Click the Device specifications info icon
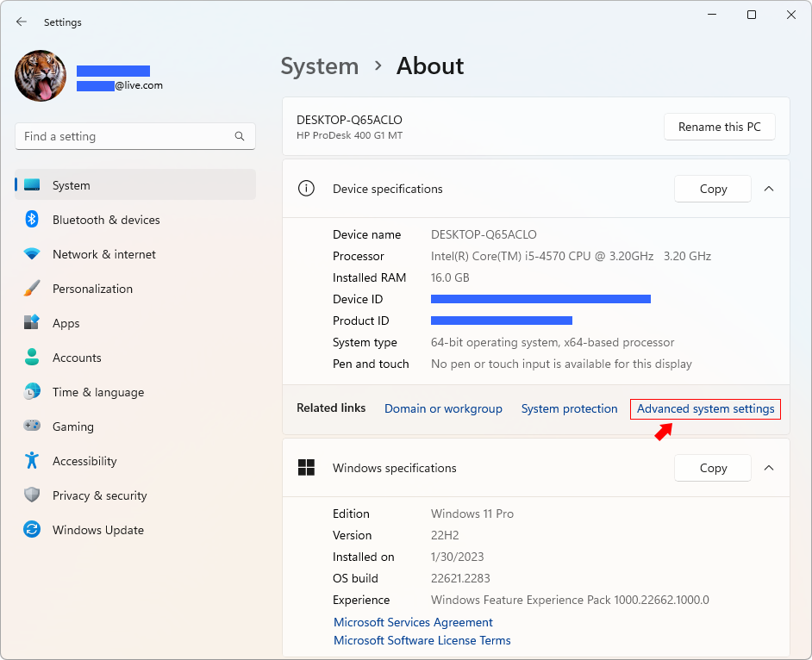The width and height of the screenshot is (812, 660). click(306, 189)
